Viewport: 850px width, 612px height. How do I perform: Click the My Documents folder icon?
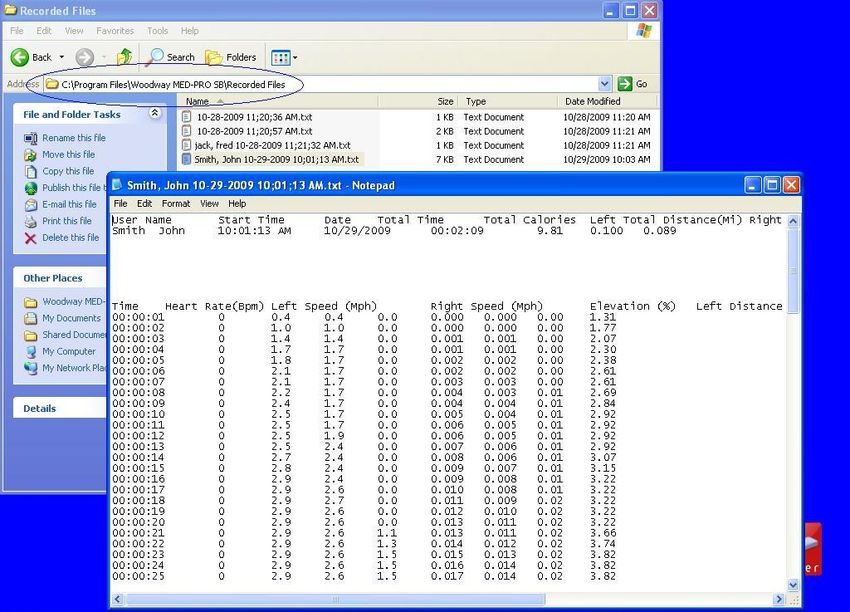click(x=30, y=318)
